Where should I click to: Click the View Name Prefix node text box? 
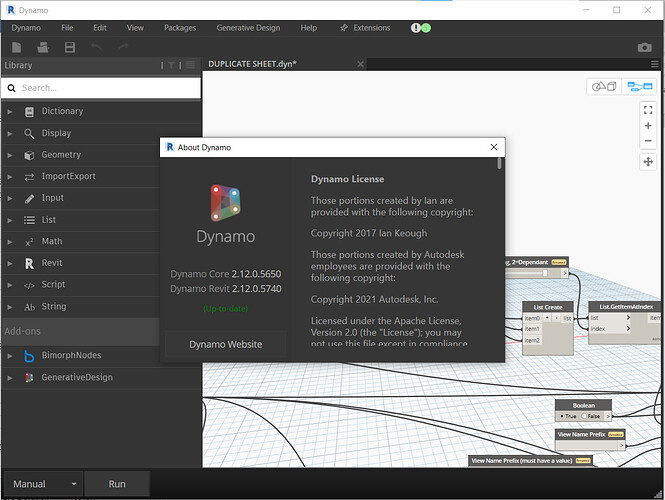coord(587,445)
